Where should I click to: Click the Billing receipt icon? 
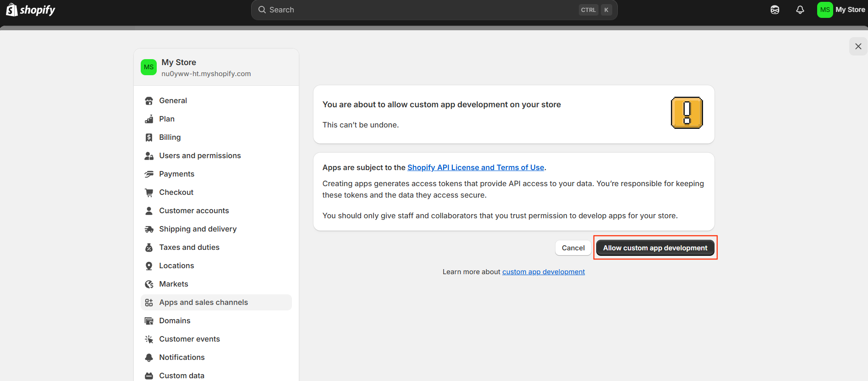(149, 138)
